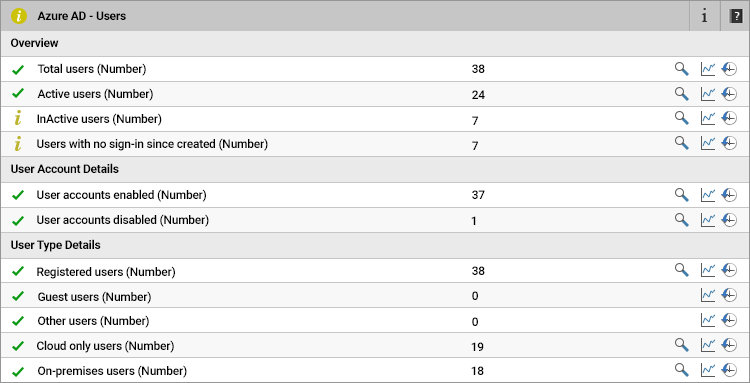750x383 pixels.
Task: Open the help question mark button
Action: [735, 16]
